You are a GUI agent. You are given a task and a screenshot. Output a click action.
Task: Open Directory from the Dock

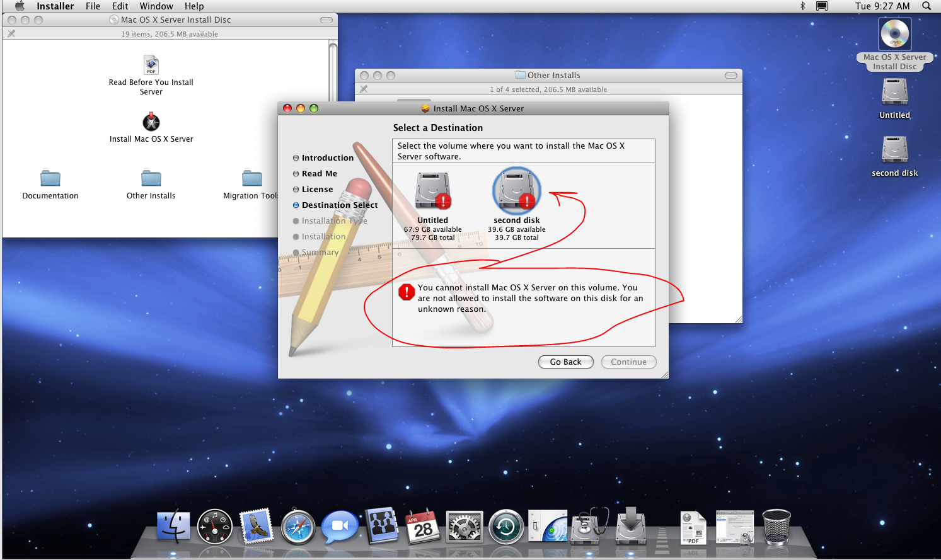pyautogui.click(x=381, y=526)
